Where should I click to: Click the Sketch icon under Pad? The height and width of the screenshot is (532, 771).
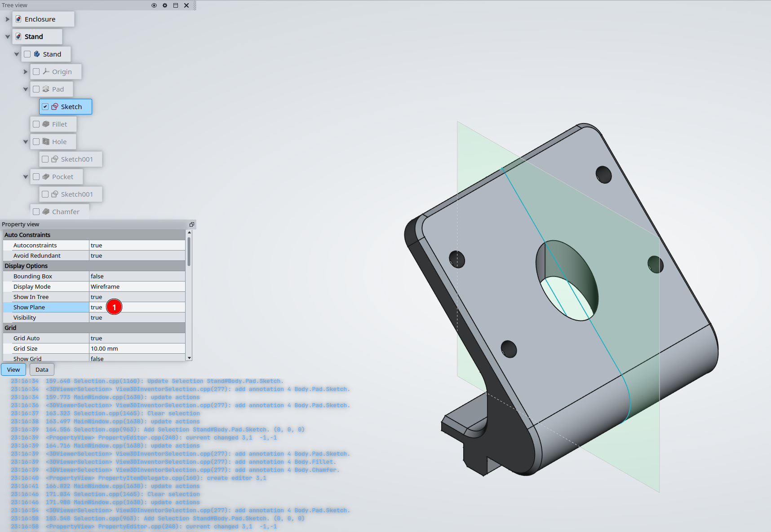pyautogui.click(x=56, y=106)
